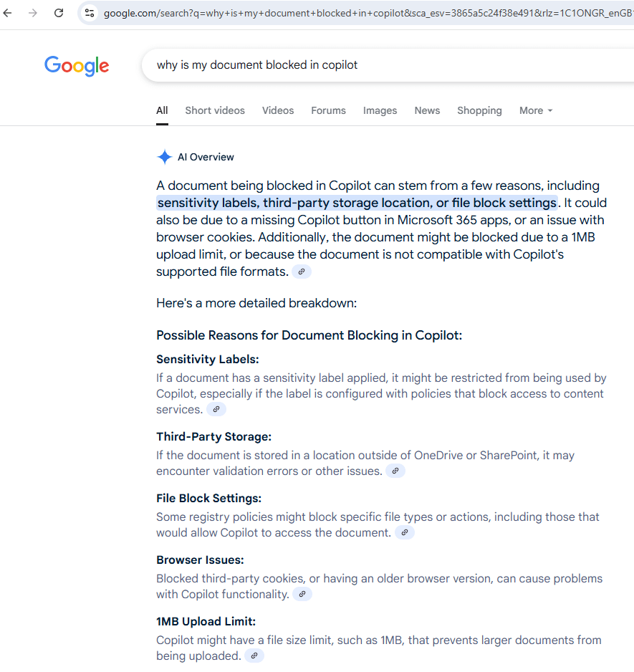Go to the News results tab
This screenshot has height=672, width=634.
click(x=427, y=110)
